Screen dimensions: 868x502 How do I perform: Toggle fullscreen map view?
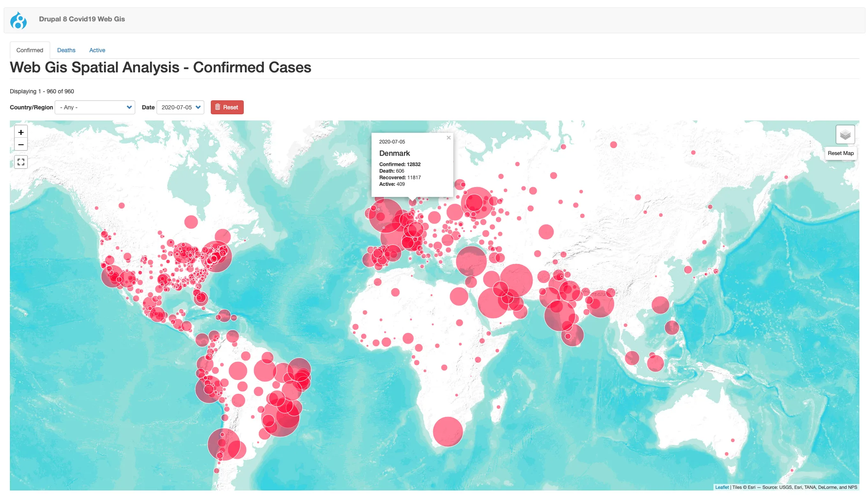coord(21,162)
